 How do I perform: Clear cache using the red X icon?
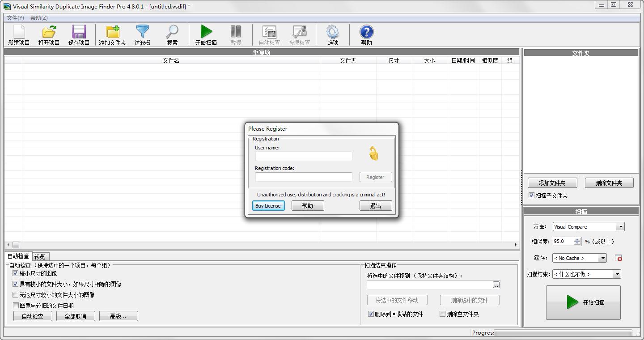tap(619, 258)
